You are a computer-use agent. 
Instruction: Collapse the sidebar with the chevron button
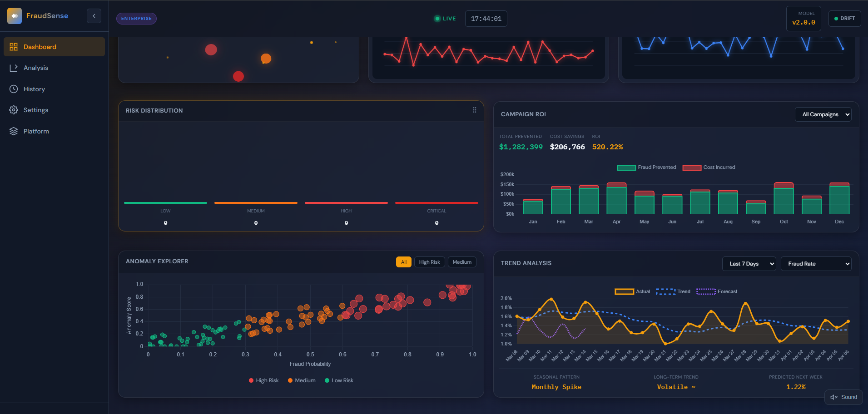[94, 16]
